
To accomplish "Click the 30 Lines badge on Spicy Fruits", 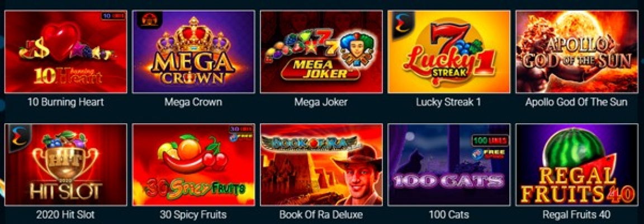I will tap(241, 129).
